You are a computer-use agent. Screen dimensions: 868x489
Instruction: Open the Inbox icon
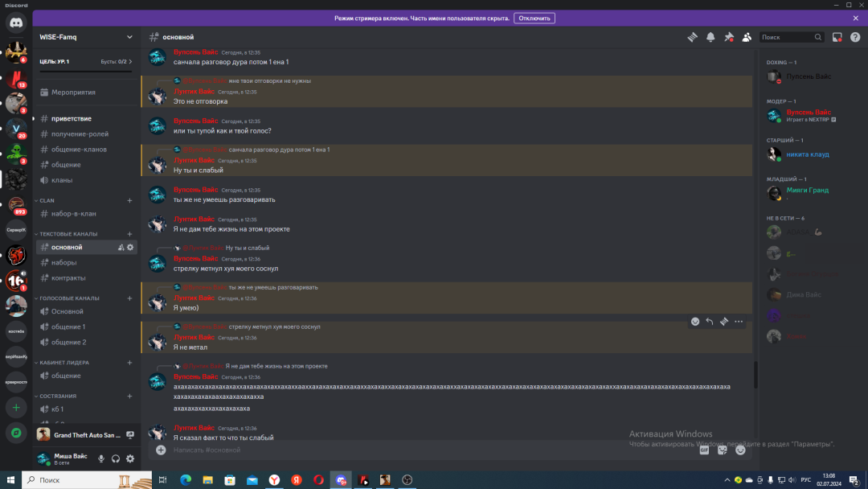[x=837, y=37]
